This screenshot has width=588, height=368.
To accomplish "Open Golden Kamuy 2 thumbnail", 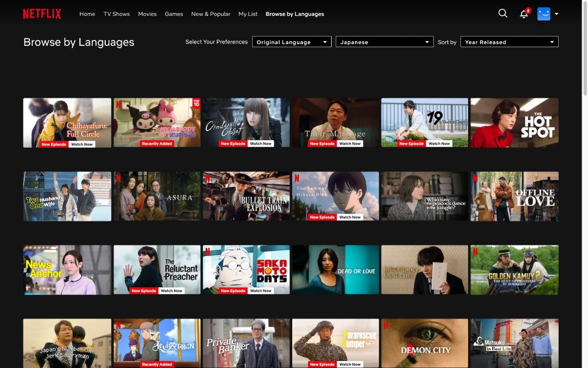I will click(x=514, y=270).
